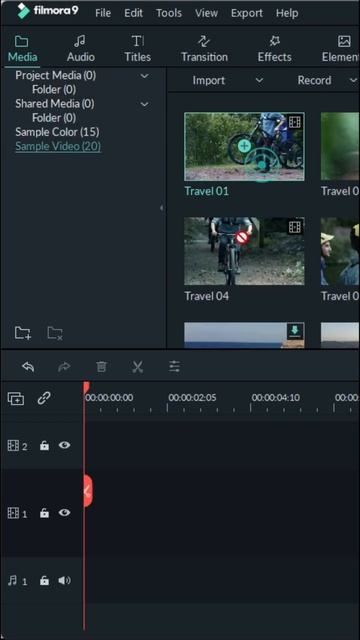Click the filmstrip icon on Travel 04
This screenshot has width=360, height=640.
point(295,227)
